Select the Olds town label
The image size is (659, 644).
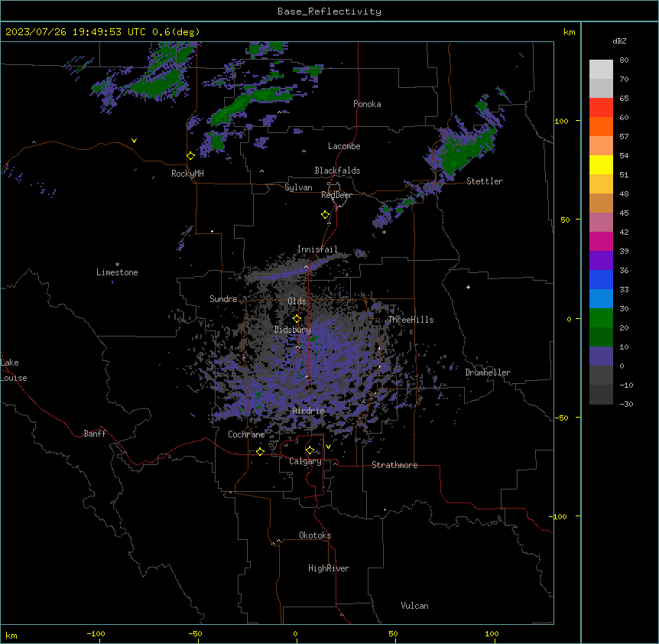297,301
